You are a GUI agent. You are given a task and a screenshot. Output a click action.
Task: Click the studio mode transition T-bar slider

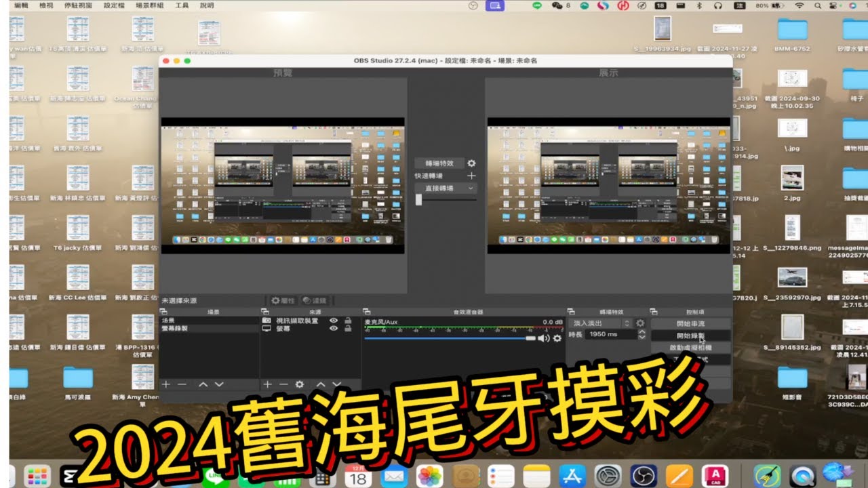446,199
